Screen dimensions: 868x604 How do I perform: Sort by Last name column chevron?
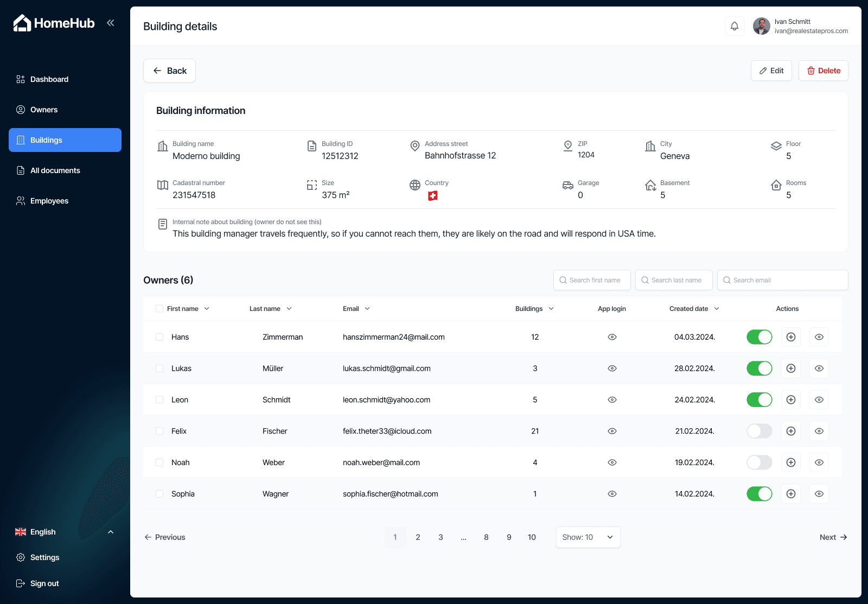tap(289, 309)
